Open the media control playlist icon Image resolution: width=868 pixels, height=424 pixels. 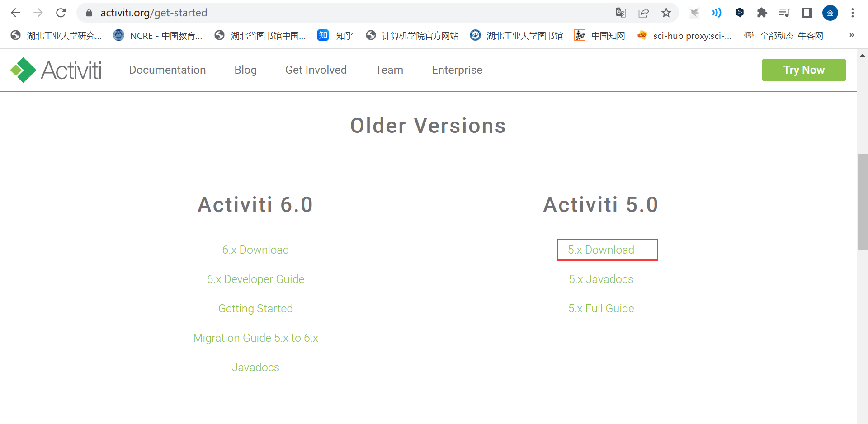point(784,13)
